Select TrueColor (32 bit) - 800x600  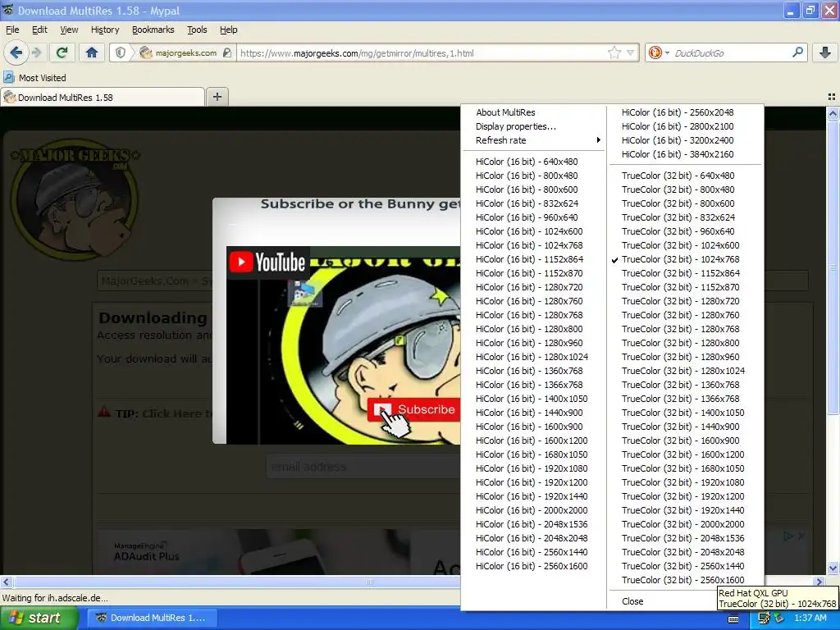pos(685,203)
